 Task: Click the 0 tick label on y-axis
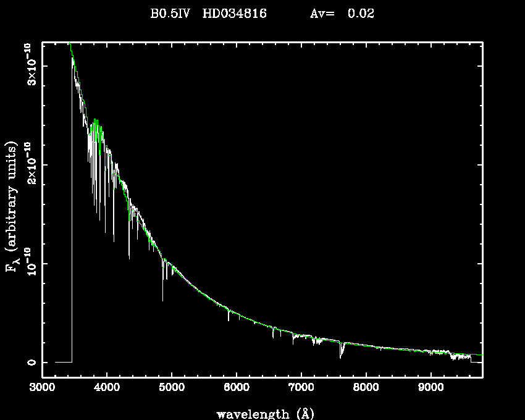click(29, 363)
